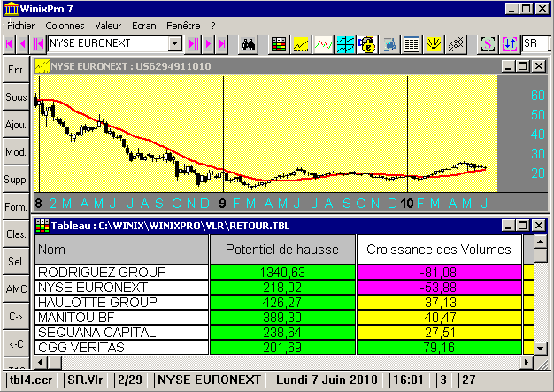Click the WinixPro bank logo icon

pos(11,9)
